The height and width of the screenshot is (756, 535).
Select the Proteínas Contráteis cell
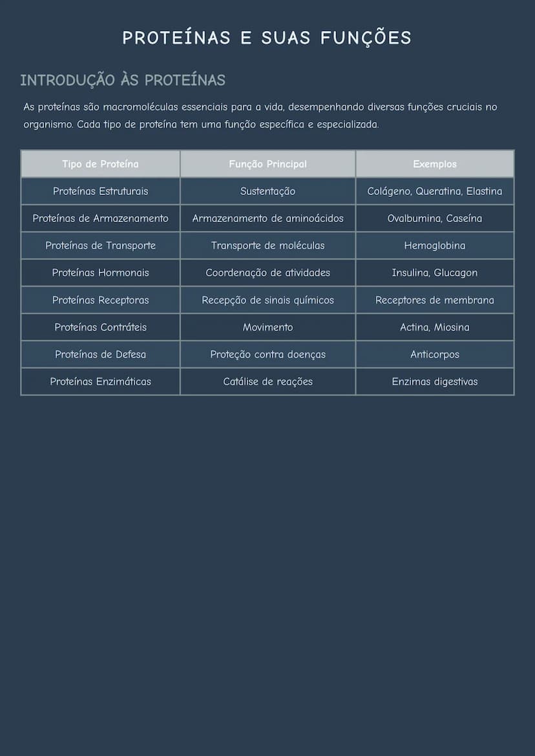100,327
